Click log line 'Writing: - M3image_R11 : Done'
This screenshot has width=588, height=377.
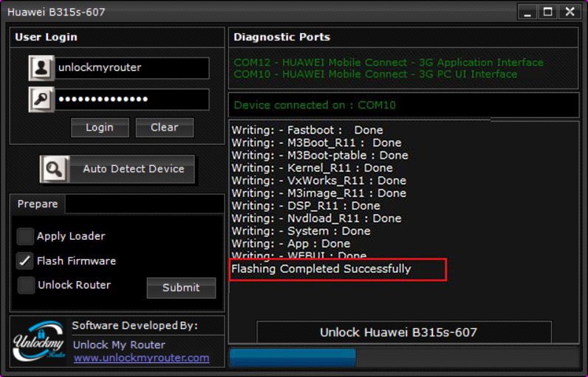(x=319, y=193)
